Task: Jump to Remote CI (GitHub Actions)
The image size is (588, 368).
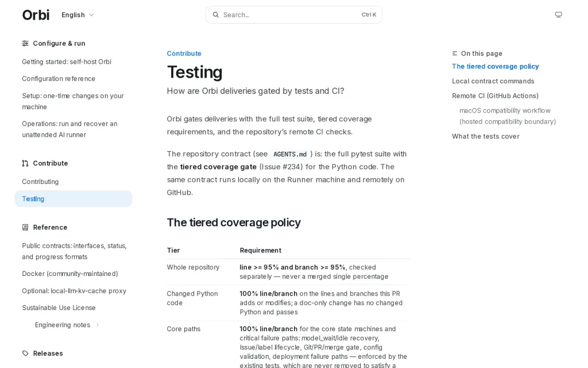Action: click(496, 96)
